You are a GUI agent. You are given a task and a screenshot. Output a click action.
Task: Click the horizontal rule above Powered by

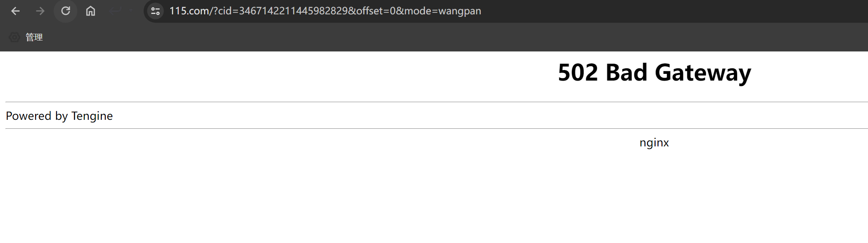[x=437, y=102]
